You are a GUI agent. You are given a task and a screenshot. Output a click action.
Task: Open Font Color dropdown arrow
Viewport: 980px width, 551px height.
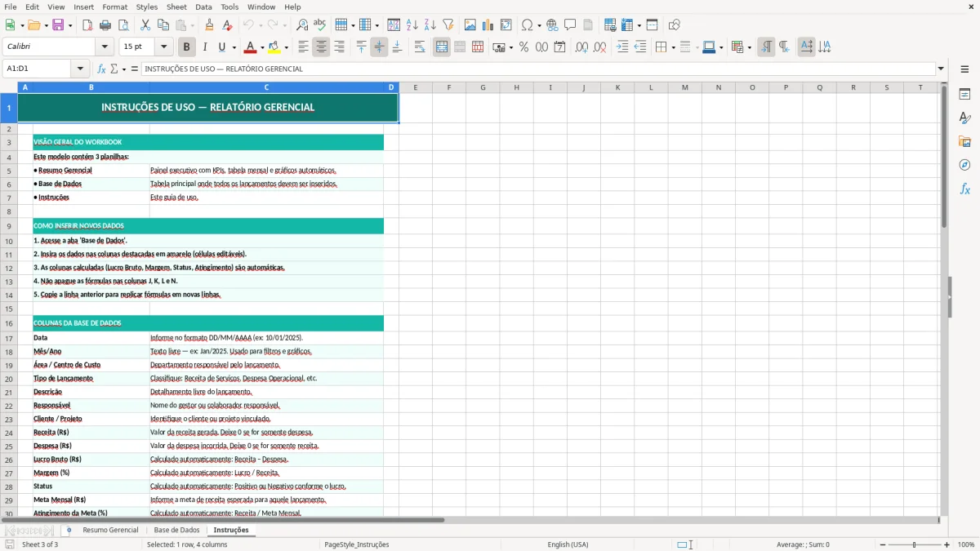click(x=262, y=47)
